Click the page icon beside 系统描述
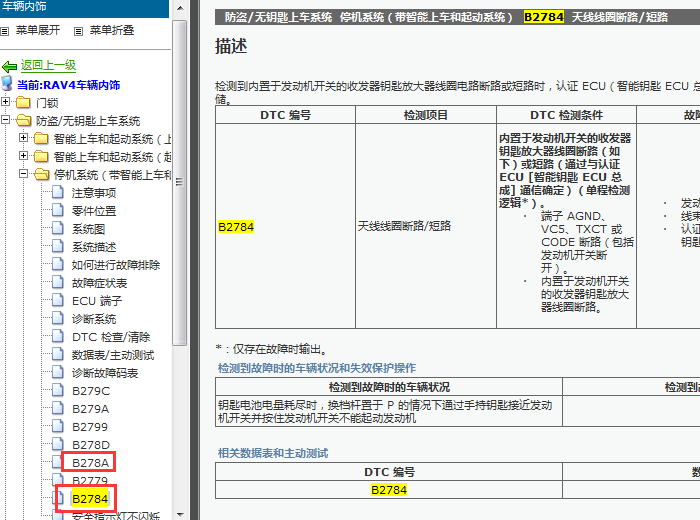 coord(58,246)
